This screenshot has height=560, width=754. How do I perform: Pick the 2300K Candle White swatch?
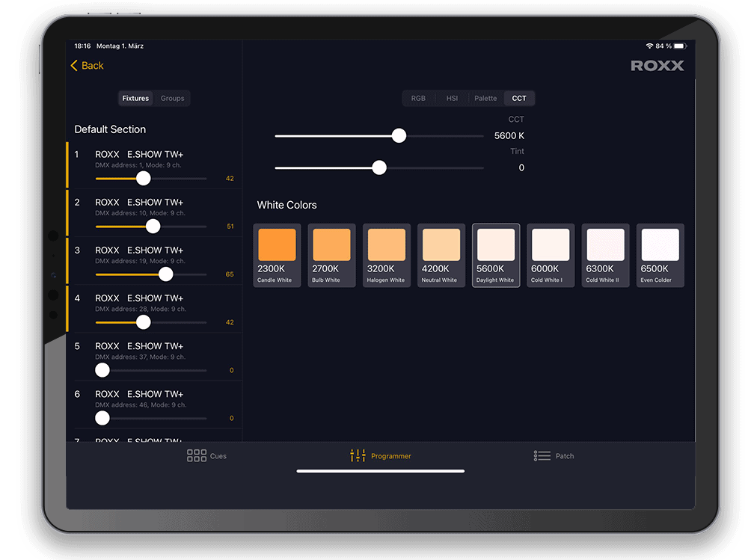[x=277, y=255]
